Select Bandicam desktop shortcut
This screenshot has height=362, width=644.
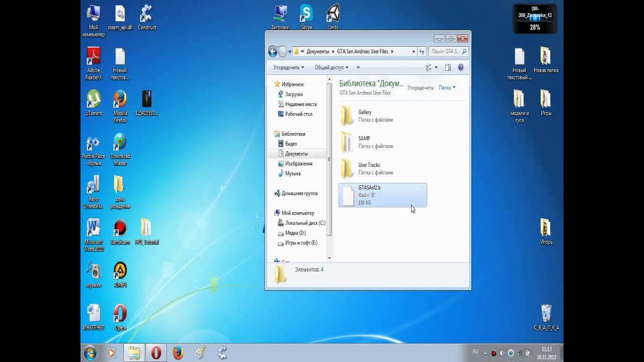[120, 232]
